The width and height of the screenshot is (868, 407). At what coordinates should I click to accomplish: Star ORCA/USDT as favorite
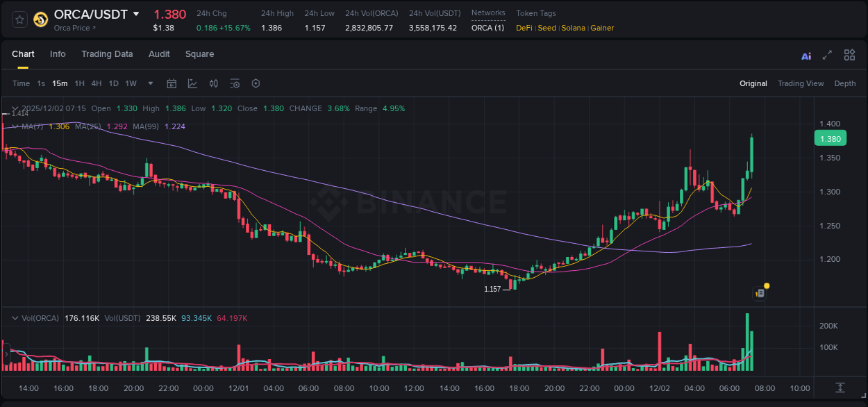[19, 19]
